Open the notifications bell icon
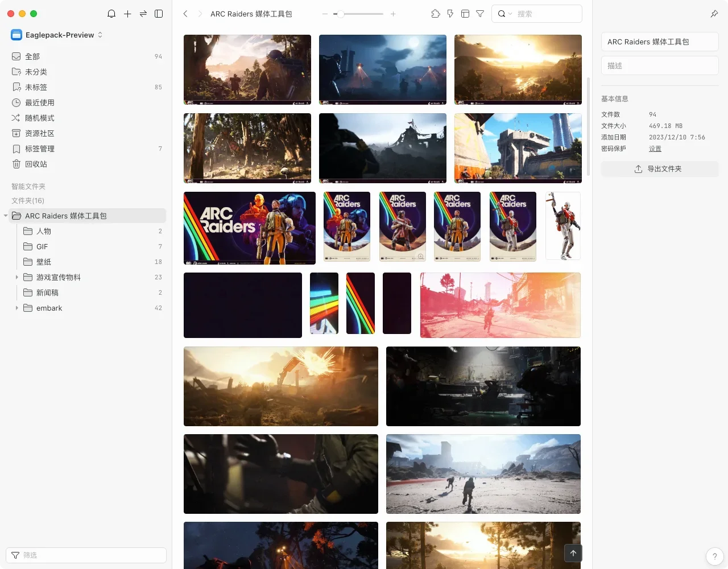The height and width of the screenshot is (569, 728). 111,14
